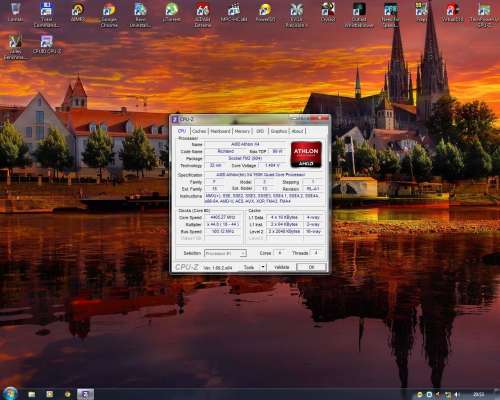Launch Total Commander from the desktop

46,14
